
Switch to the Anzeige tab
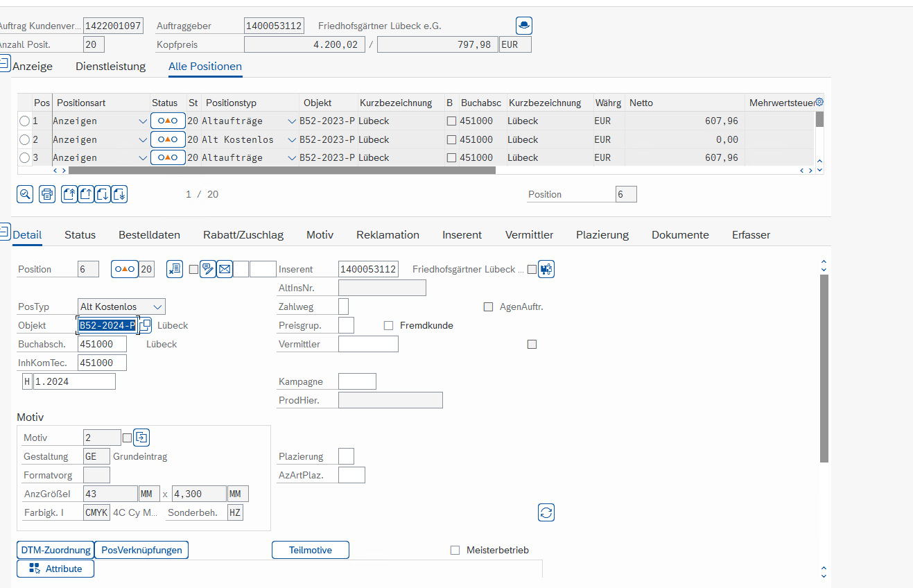[33, 67]
